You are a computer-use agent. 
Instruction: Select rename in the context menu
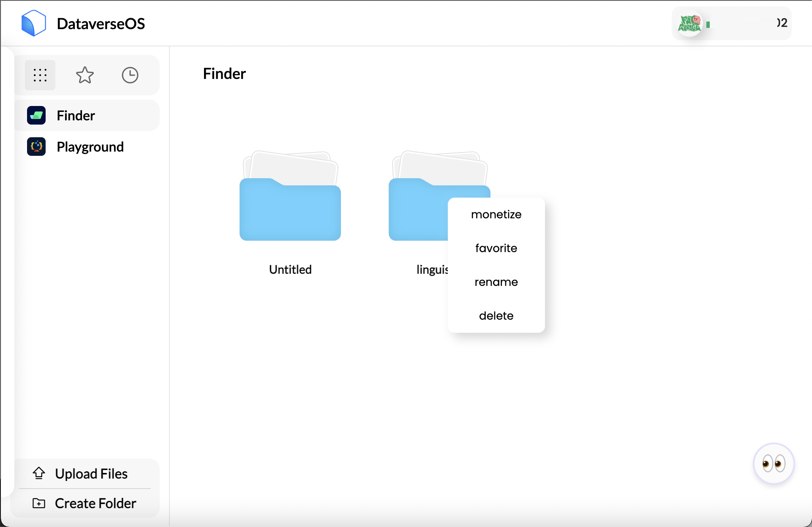click(496, 282)
